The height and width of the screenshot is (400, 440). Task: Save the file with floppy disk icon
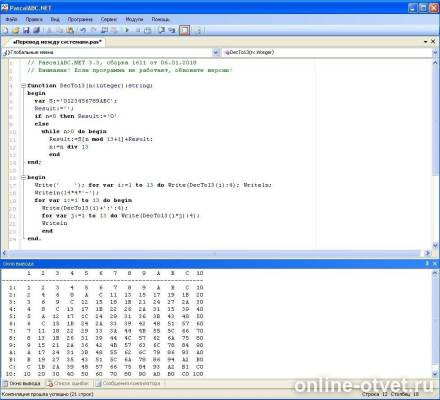coord(26,30)
